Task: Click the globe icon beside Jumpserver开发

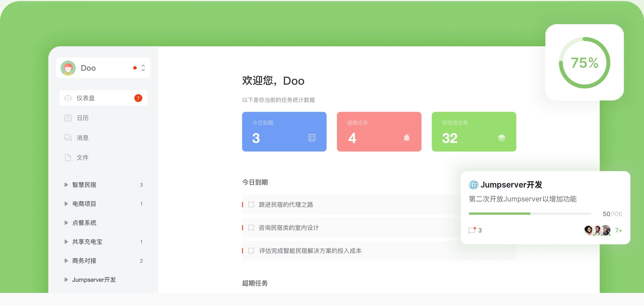Action: coord(474,185)
